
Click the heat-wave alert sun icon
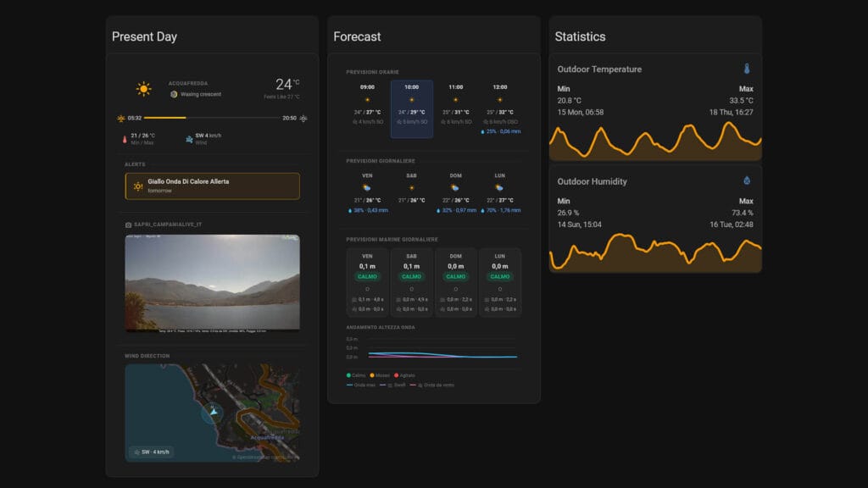pos(138,186)
